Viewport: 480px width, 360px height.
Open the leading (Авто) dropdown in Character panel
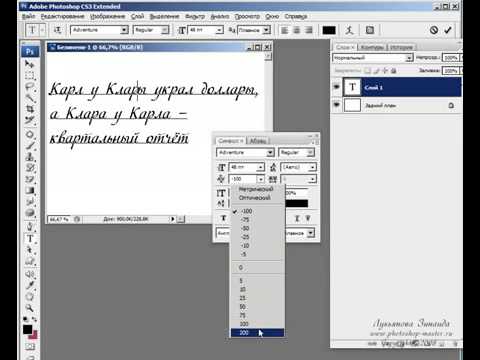[x=312, y=167]
